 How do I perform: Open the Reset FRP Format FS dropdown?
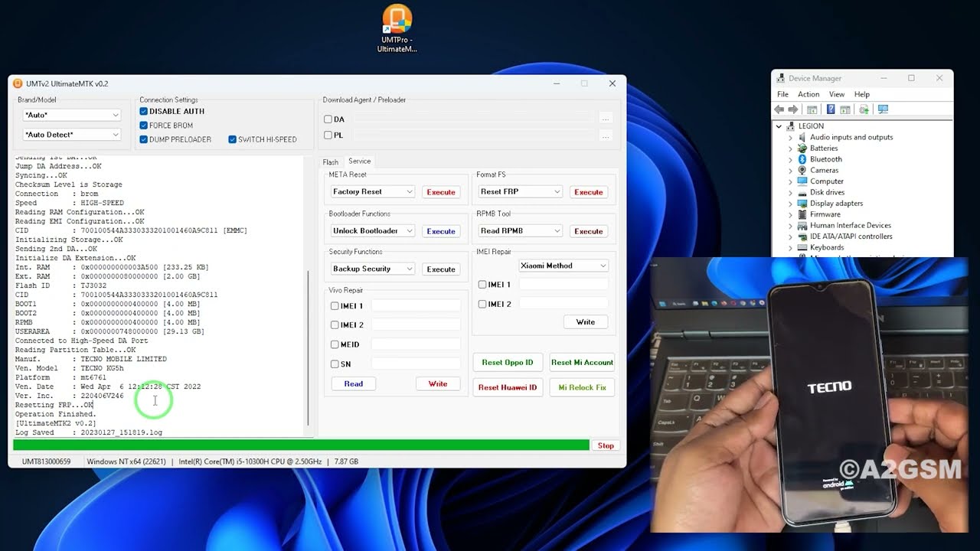(x=520, y=191)
